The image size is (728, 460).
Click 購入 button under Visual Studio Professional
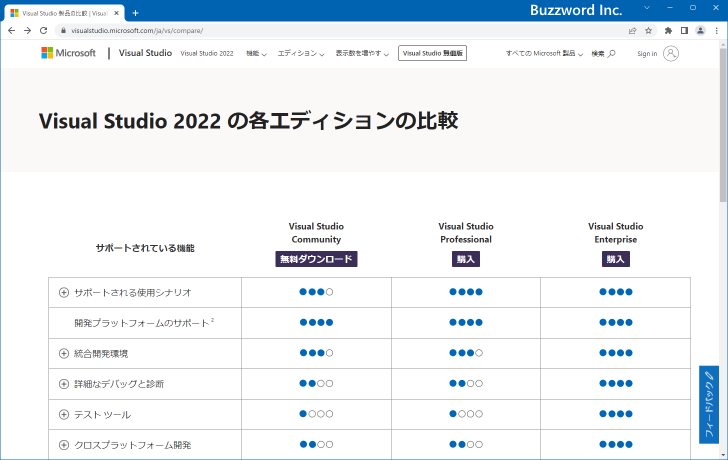coord(466,259)
